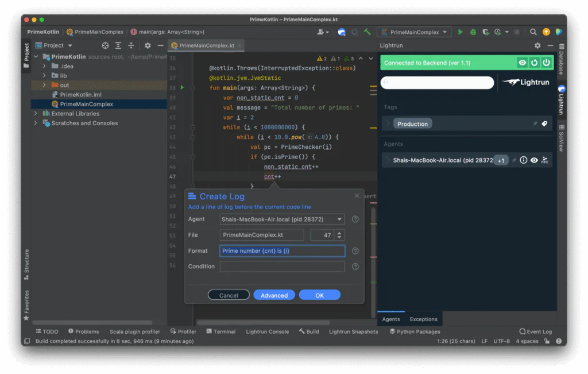Confirm the log with the OK button
Viewport: 588px width, 374px height.
[x=319, y=295]
